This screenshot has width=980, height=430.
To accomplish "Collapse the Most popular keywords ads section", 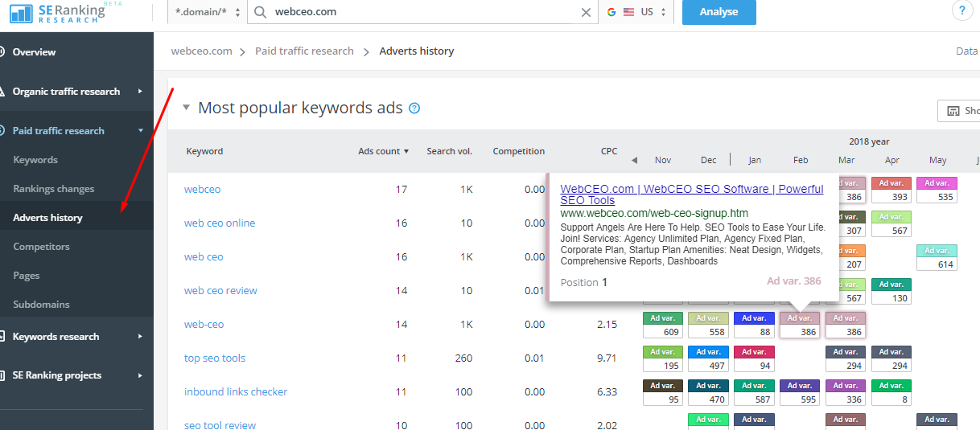I will (x=186, y=108).
